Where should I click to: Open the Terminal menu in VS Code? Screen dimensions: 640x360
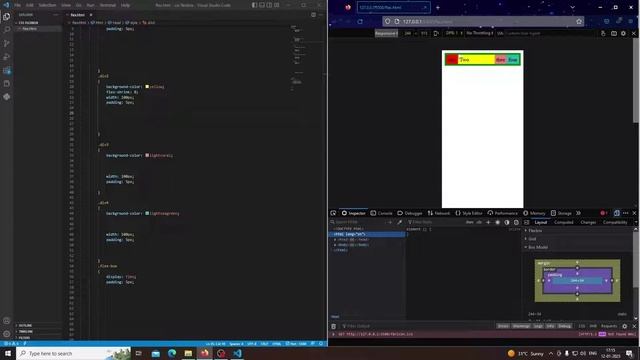(108, 5)
